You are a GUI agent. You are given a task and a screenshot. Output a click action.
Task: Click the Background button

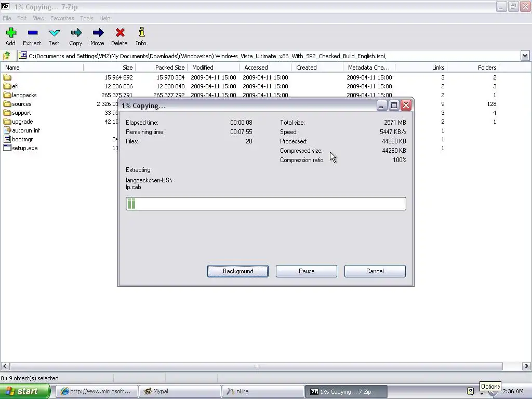(238, 271)
